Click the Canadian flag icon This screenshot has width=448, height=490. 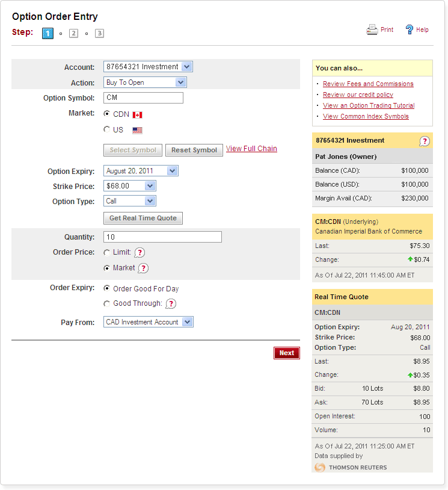coord(137,115)
